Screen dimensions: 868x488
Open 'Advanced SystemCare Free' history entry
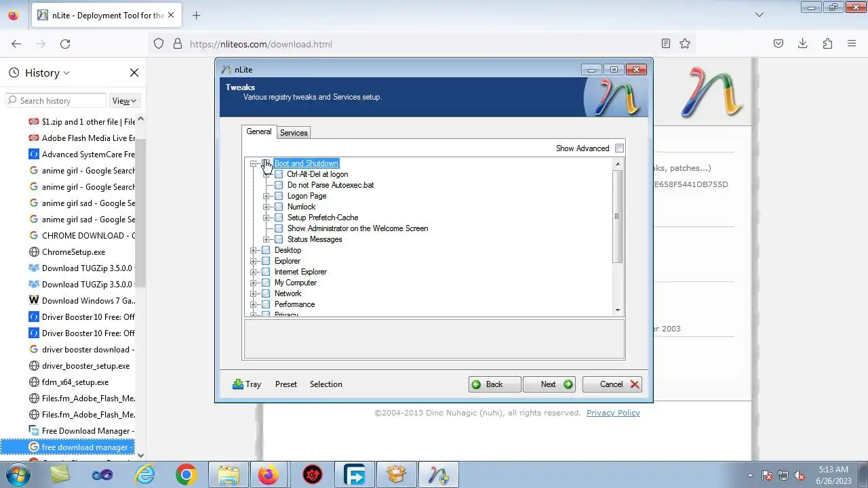click(81, 155)
